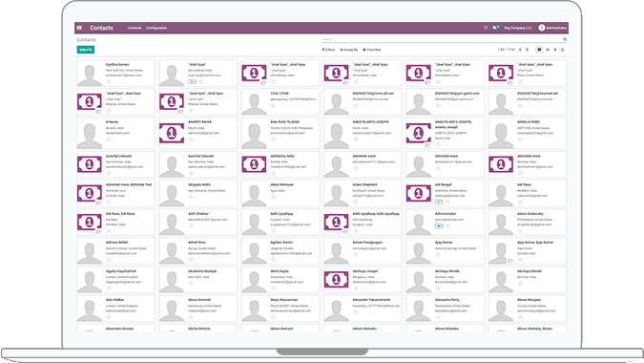This screenshot has height=363, width=644.
Task: Switch to Activity view
Action: [563, 50]
